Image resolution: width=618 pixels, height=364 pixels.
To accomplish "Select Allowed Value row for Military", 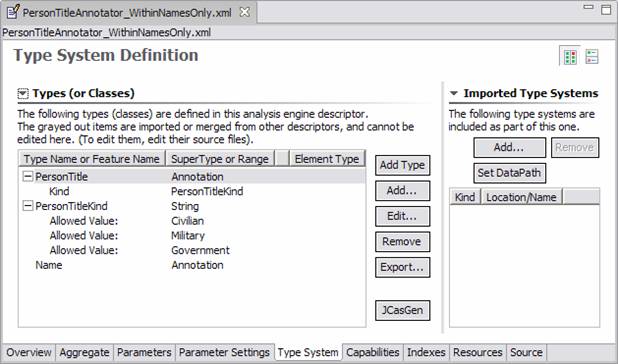I will 192,236.
